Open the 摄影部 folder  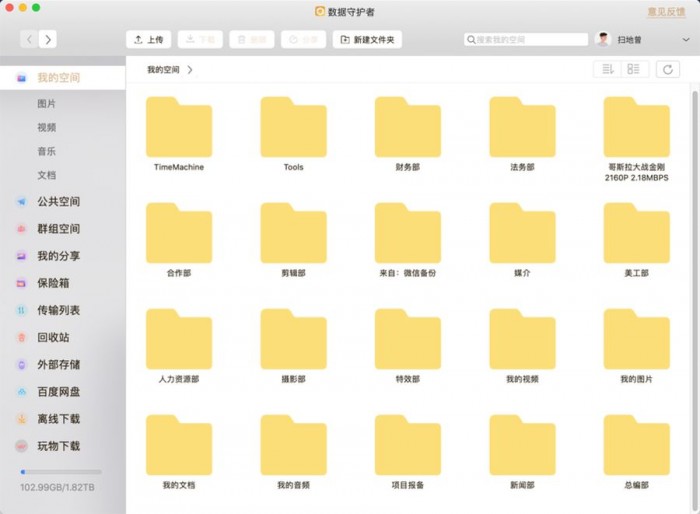(293, 339)
